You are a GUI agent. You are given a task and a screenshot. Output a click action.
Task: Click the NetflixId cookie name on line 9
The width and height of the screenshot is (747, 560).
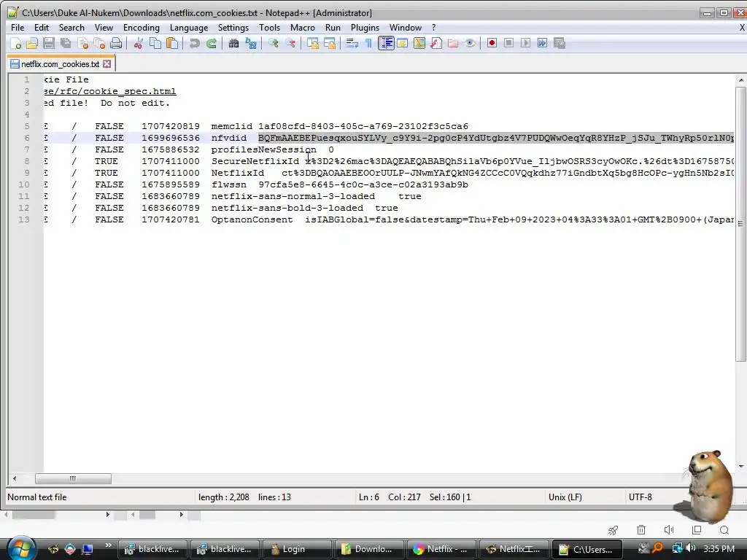237,173
